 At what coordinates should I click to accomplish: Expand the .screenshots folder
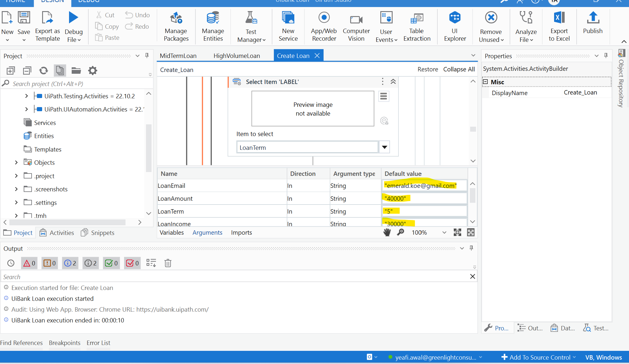[16, 189]
